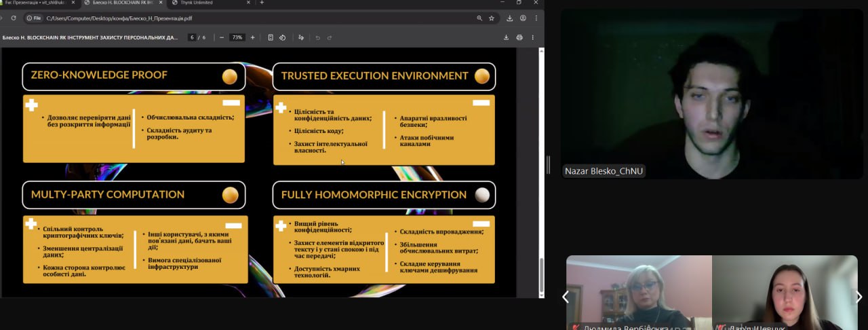The image size is (868, 330).
Task: Show next participants with right arrow
Action: [859, 297]
